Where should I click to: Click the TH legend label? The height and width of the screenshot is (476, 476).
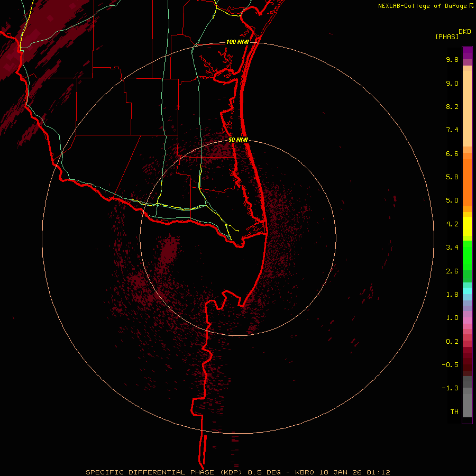(454, 412)
